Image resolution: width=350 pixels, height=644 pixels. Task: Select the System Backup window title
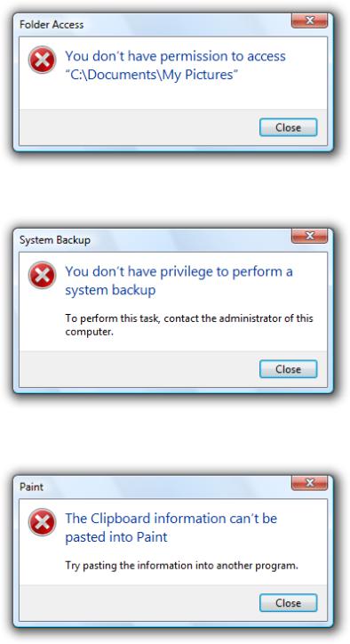(x=55, y=240)
